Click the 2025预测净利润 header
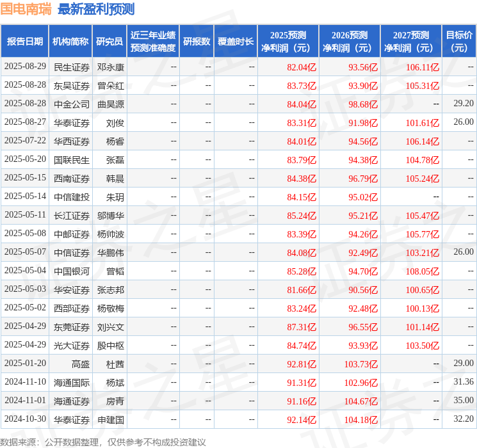 (x=288, y=42)
